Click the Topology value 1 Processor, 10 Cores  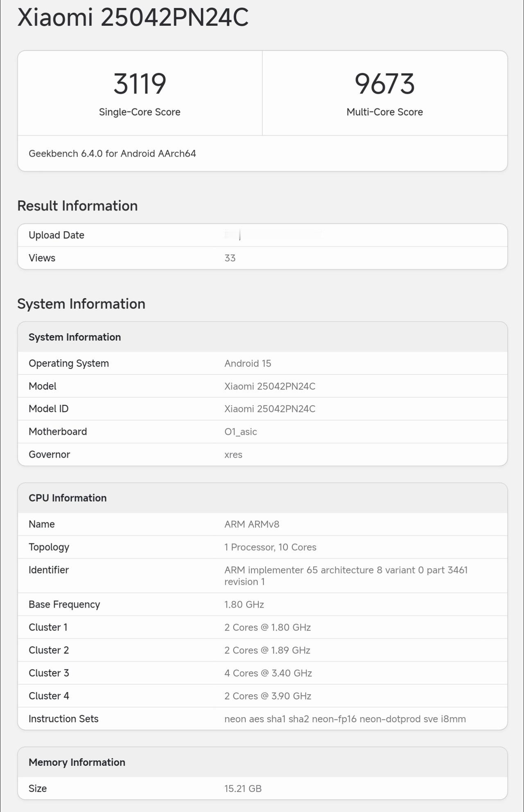coord(270,547)
